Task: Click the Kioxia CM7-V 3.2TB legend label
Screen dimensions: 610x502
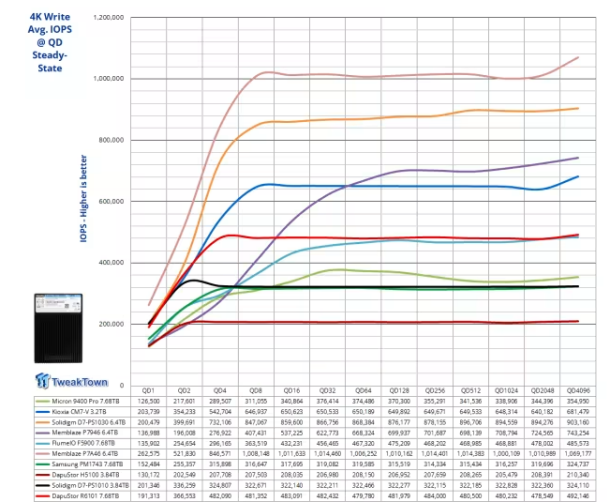Action: pyautogui.click(x=79, y=412)
